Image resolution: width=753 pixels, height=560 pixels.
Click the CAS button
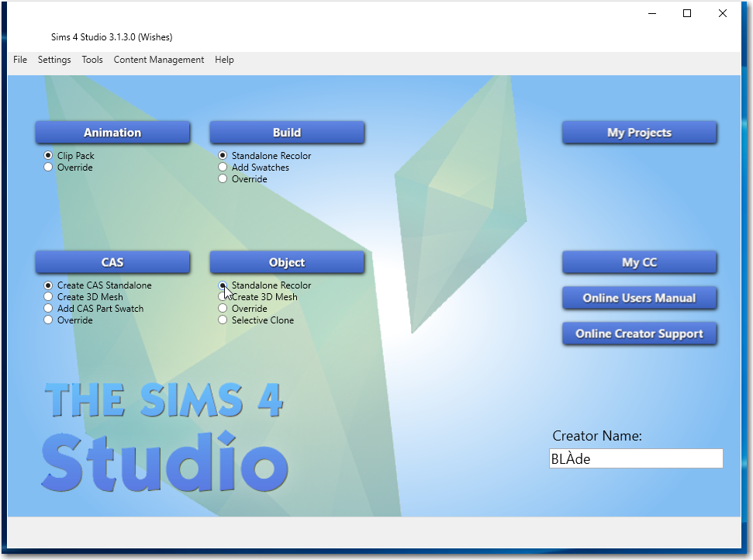[x=112, y=261]
